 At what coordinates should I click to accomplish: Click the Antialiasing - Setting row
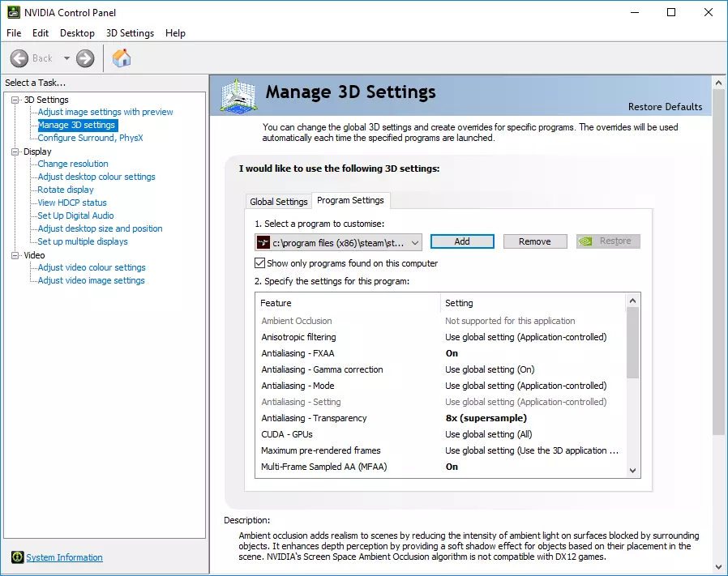pos(440,402)
